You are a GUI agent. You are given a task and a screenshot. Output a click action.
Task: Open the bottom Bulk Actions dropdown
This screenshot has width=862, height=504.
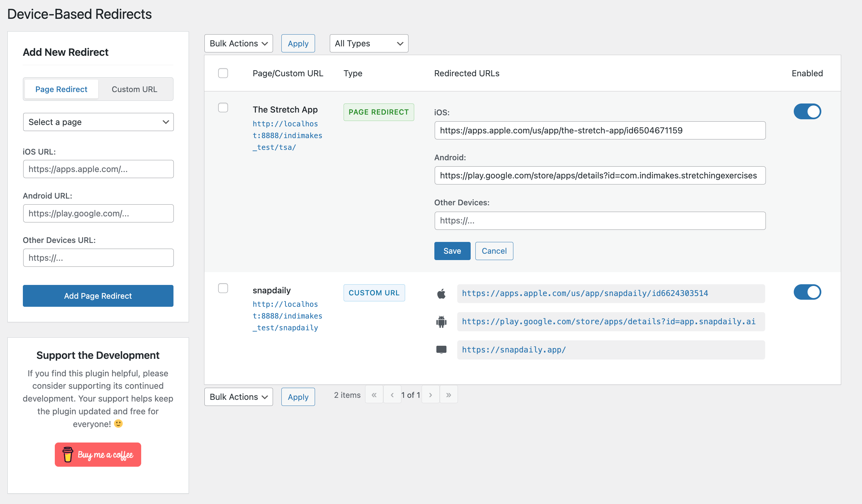(x=238, y=396)
